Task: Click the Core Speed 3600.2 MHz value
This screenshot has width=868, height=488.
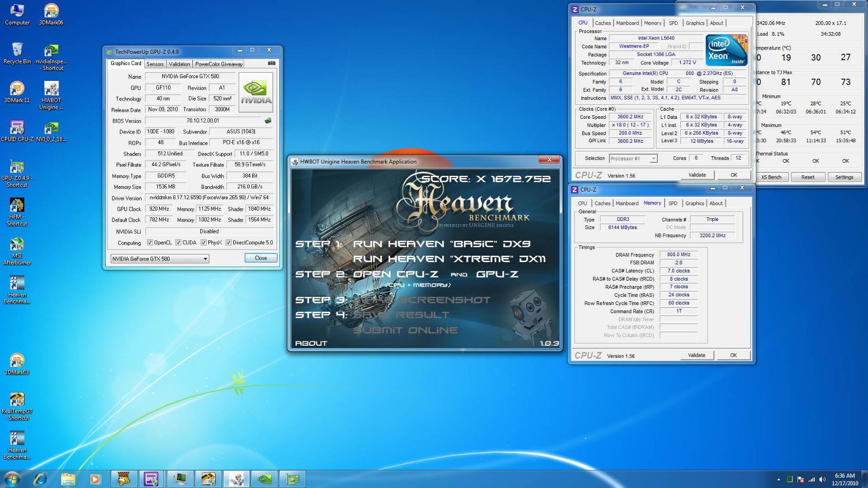Action: point(630,117)
